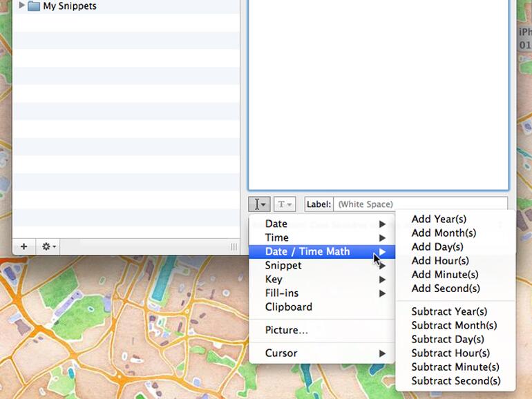This screenshot has height=399, width=532.
Task: Click the Label input field
Action: 420,204
